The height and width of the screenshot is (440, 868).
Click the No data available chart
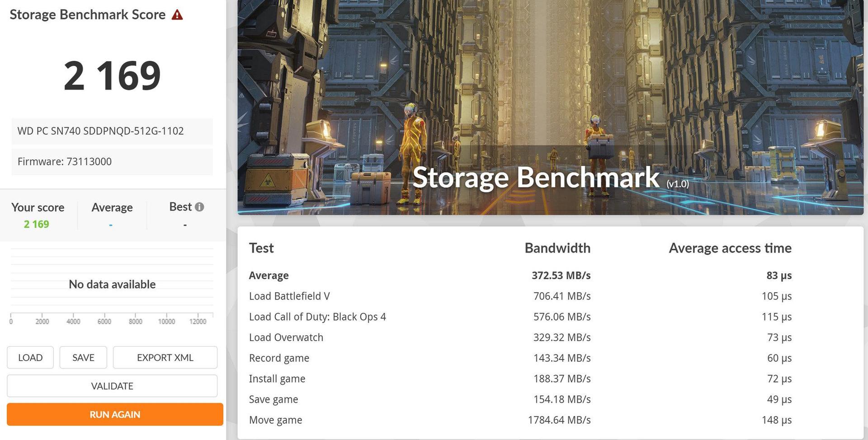[x=112, y=284]
